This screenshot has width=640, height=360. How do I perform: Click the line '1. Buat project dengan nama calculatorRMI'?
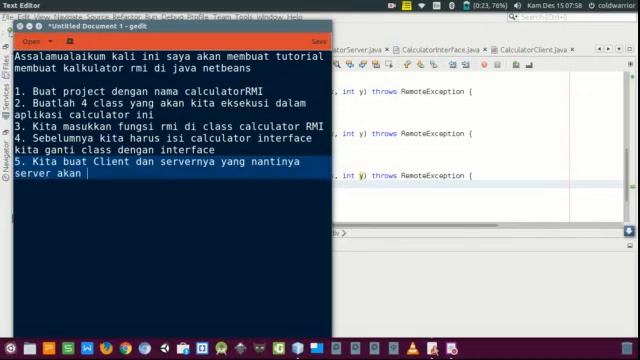click(x=139, y=91)
